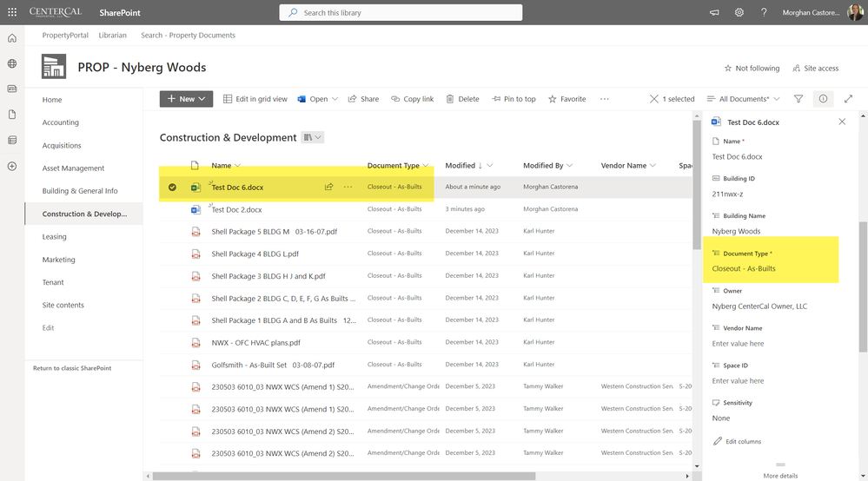Open the help question mark icon
868x481 pixels.
click(764, 12)
